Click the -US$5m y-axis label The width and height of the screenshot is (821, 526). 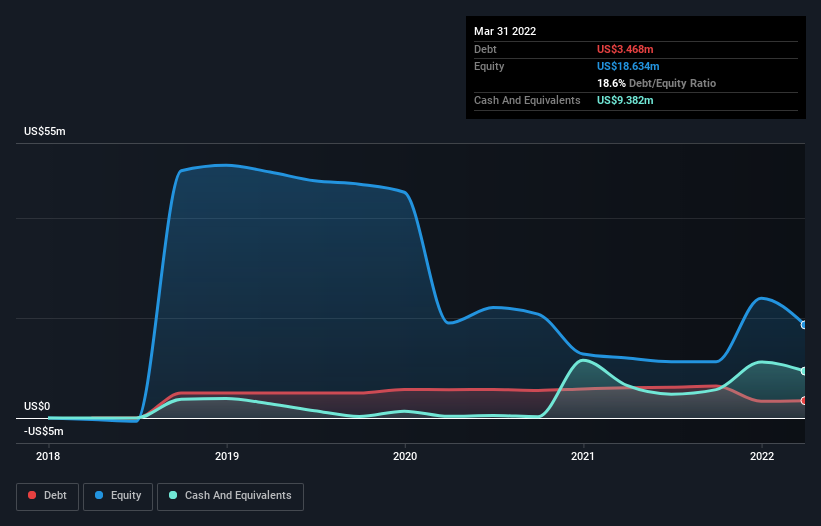[43, 431]
